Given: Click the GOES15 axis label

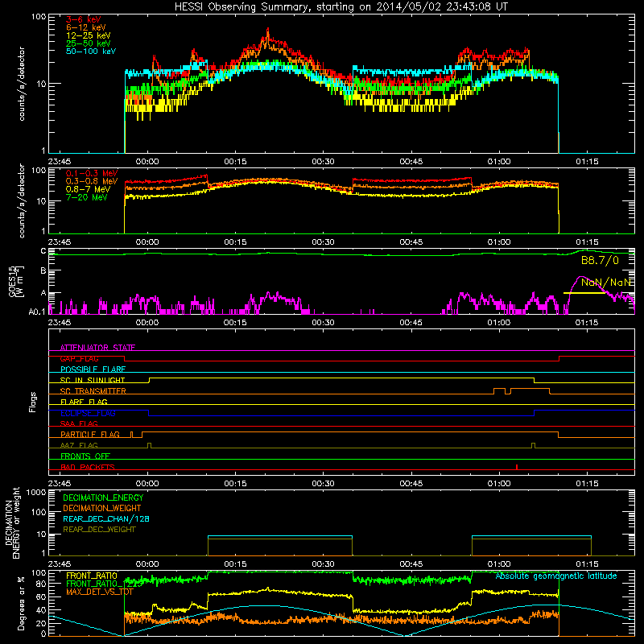Looking at the screenshot, I should (16, 282).
